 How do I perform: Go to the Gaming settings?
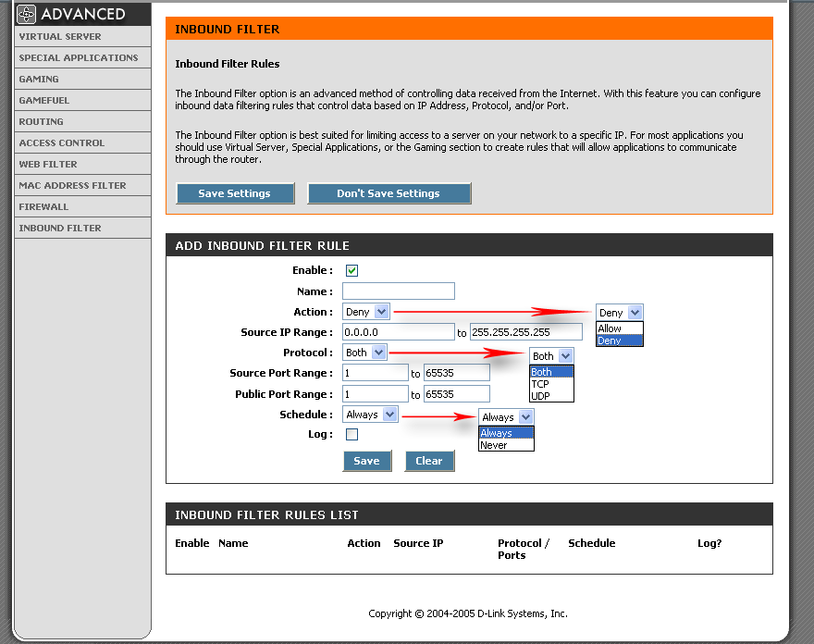pyautogui.click(x=82, y=79)
